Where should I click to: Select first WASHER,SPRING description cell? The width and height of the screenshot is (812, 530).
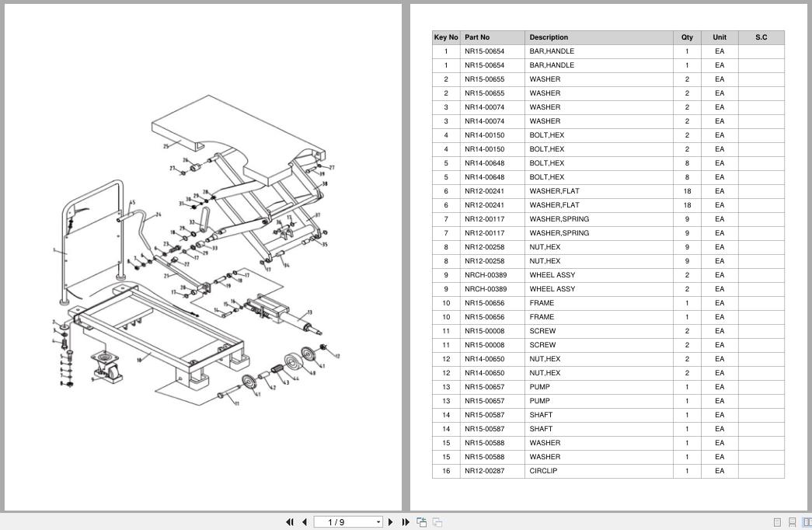[x=599, y=219]
